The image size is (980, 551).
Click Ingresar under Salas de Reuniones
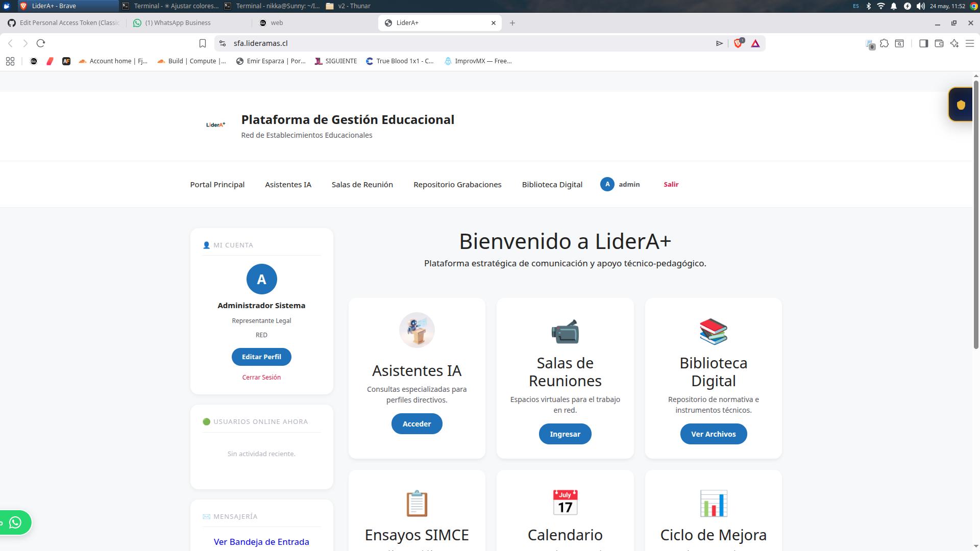(565, 434)
